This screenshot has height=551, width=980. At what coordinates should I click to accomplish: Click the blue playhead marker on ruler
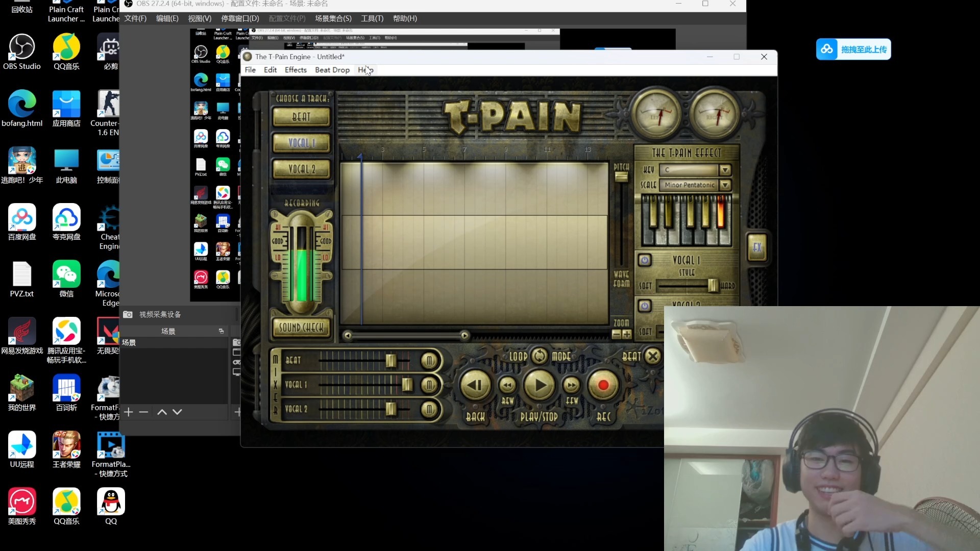click(x=360, y=156)
